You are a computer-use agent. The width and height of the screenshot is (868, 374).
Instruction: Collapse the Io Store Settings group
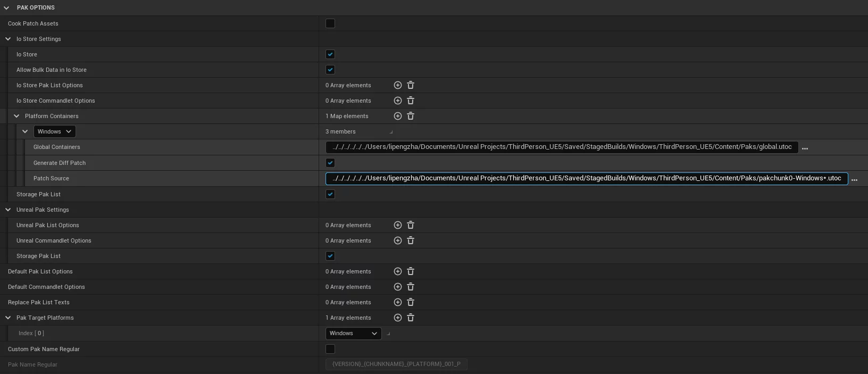point(8,39)
